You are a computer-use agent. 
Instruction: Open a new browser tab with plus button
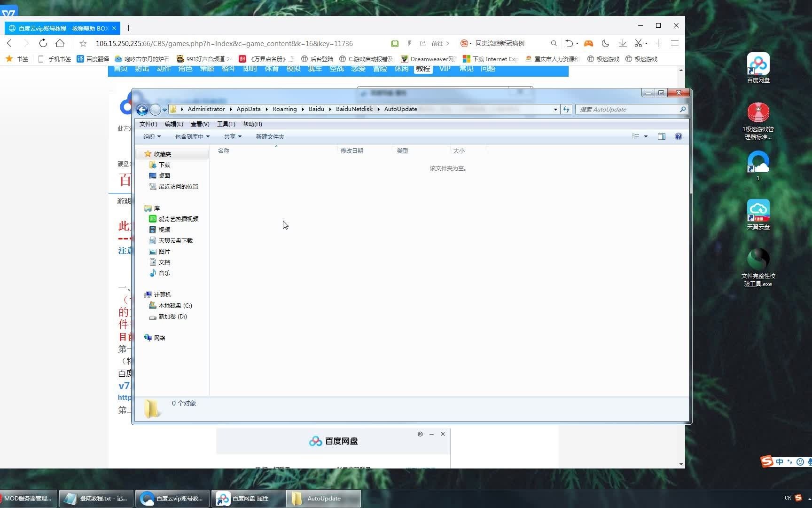click(128, 28)
